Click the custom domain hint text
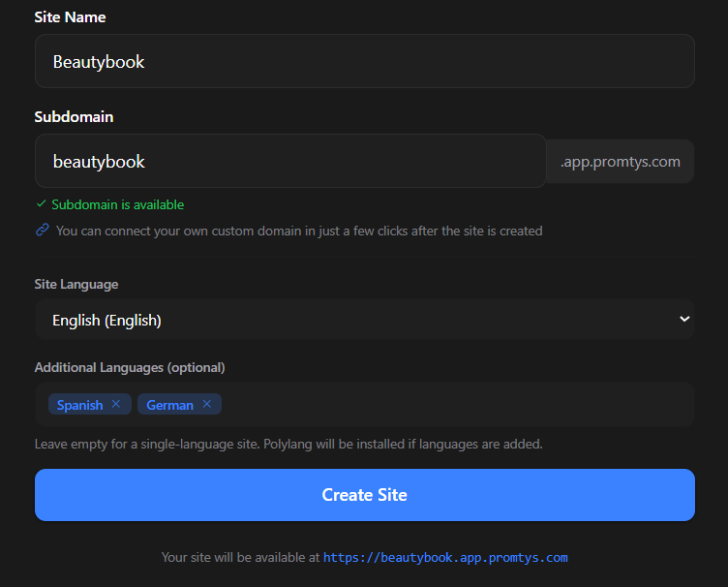 point(299,231)
